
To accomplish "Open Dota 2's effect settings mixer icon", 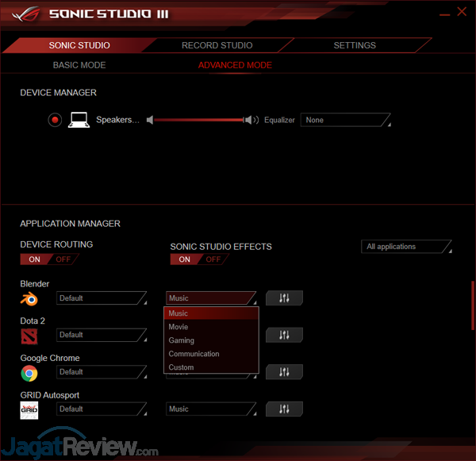I will click(284, 335).
